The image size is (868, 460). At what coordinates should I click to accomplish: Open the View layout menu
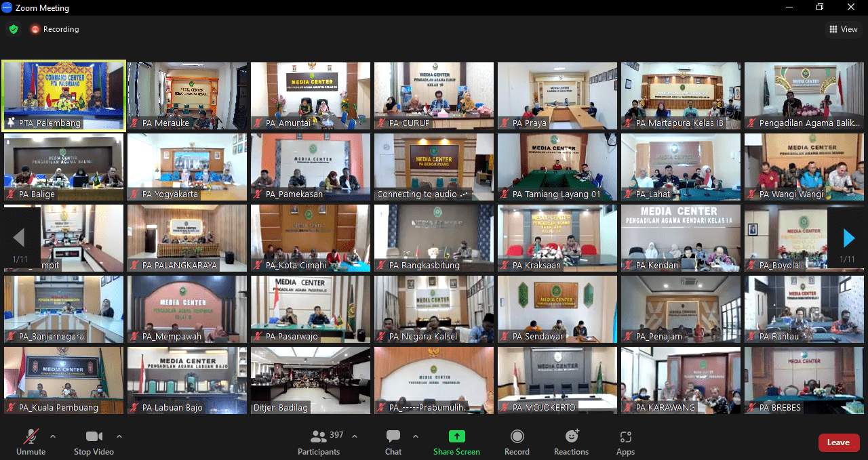click(843, 29)
